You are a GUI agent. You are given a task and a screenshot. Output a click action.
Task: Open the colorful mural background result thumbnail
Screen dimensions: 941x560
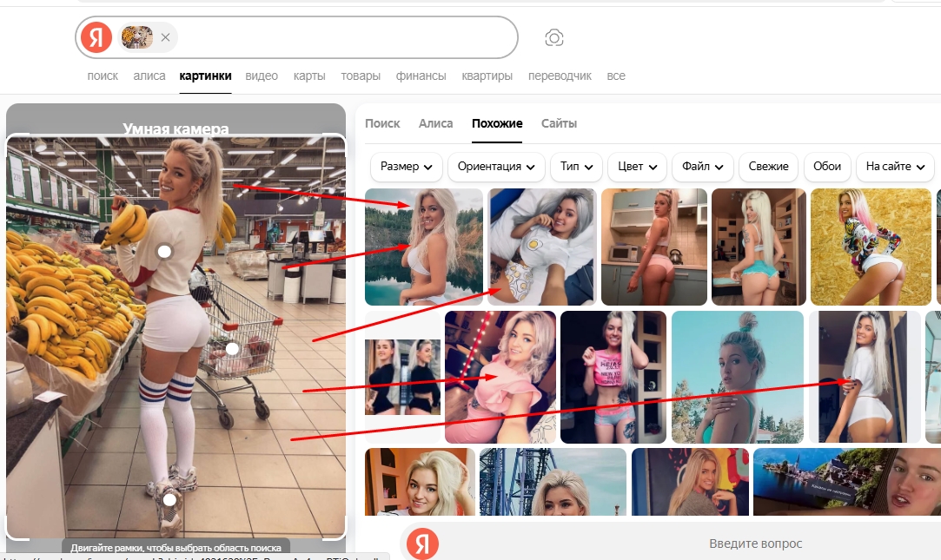690,482
